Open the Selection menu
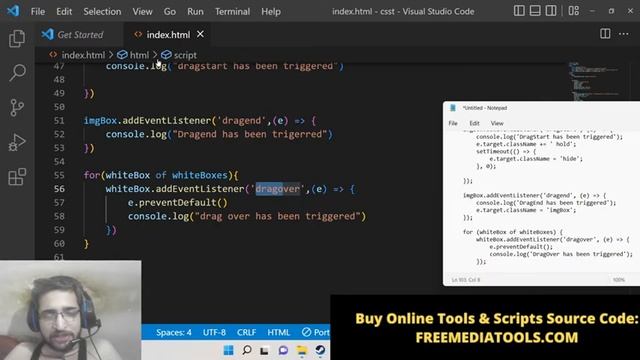The width and height of the screenshot is (640, 360). point(102,11)
